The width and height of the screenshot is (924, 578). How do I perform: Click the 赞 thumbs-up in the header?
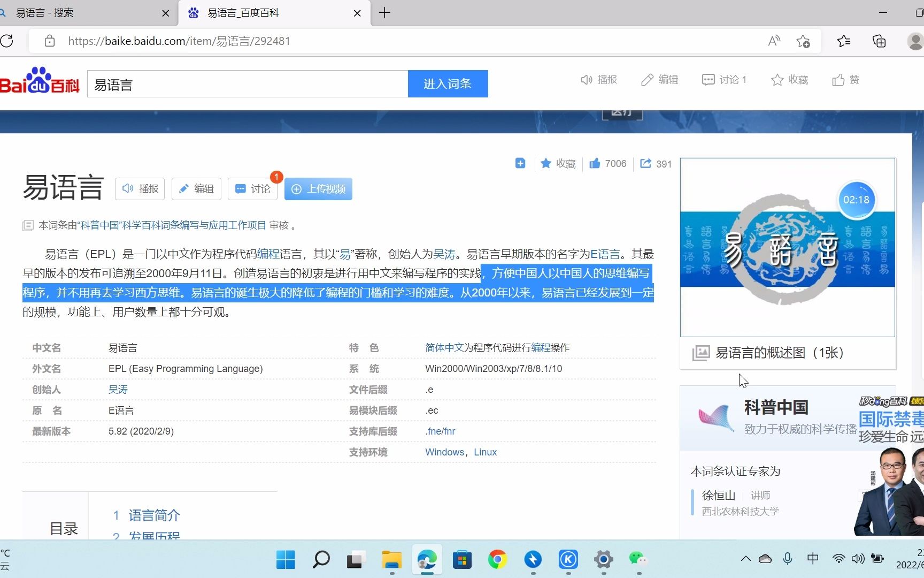pyautogui.click(x=846, y=80)
